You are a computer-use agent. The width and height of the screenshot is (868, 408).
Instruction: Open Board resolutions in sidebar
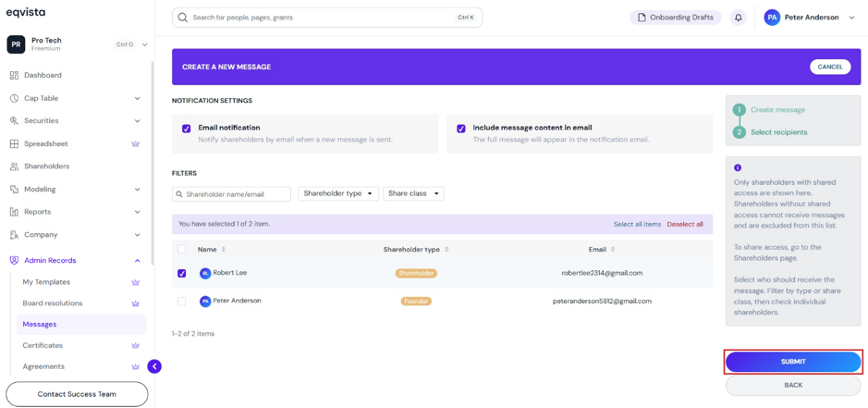click(53, 303)
